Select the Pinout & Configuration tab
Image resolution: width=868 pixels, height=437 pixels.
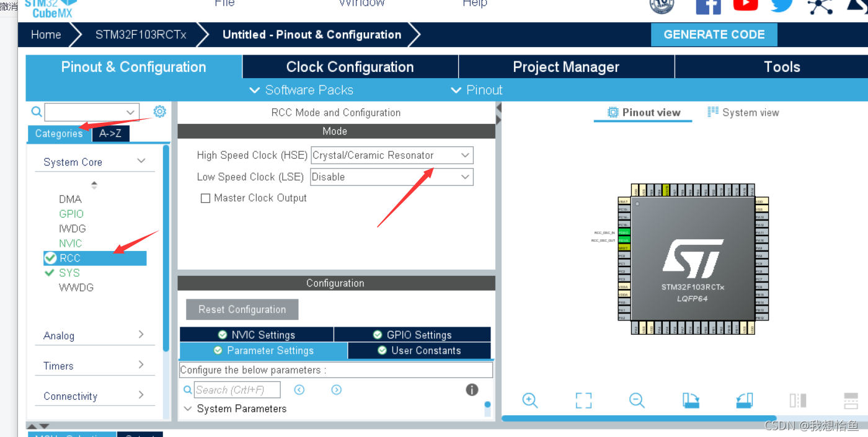click(x=133, y=67)
